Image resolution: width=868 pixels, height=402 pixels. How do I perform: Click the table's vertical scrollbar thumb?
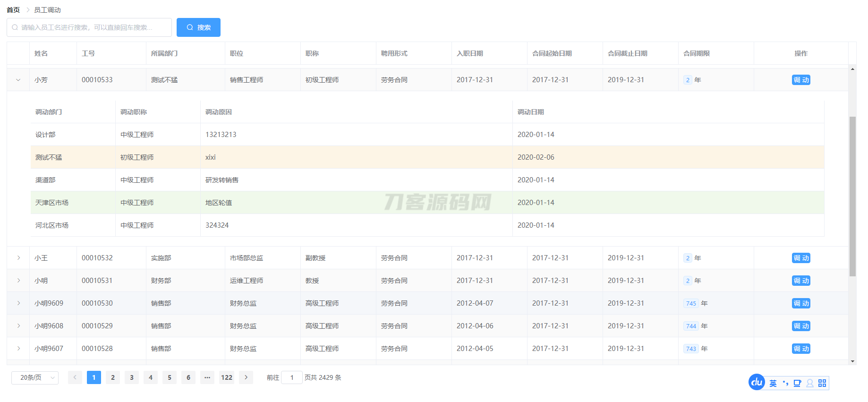coord(852,196)
